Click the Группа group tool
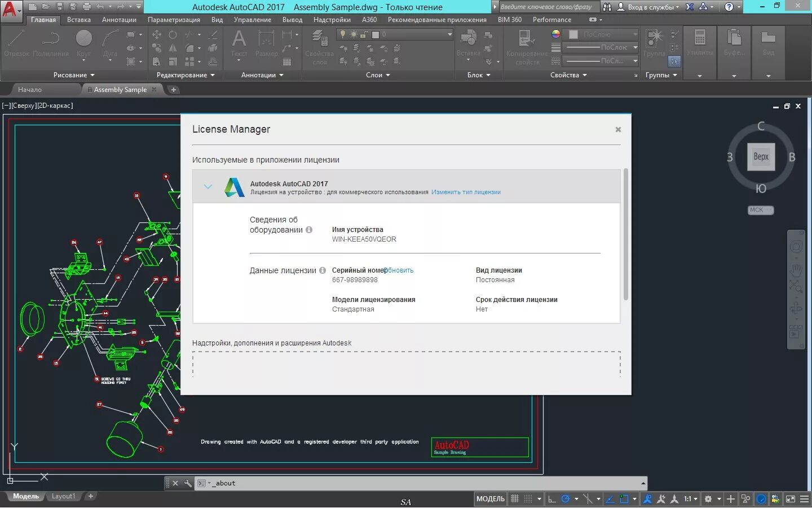The width and height of the screenshot is (812, 508). point(654,44)
